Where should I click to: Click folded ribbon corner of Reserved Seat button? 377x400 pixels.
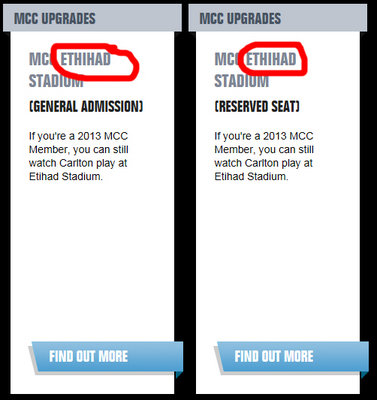pos(364,375)
